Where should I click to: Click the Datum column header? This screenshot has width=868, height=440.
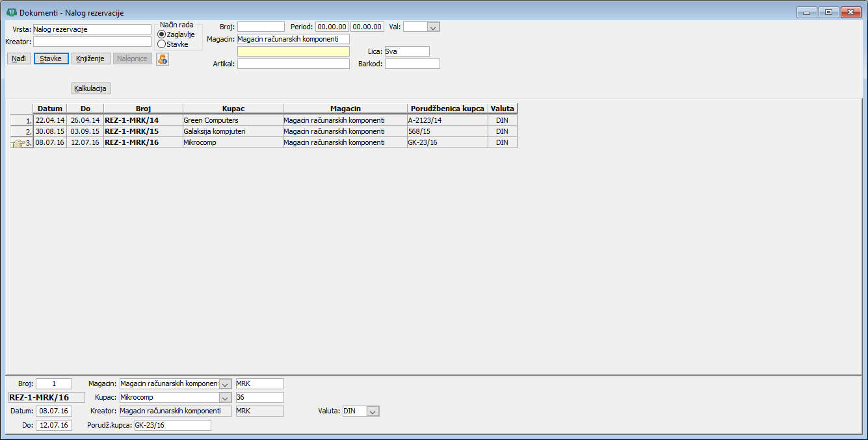[x=50, y=109]
